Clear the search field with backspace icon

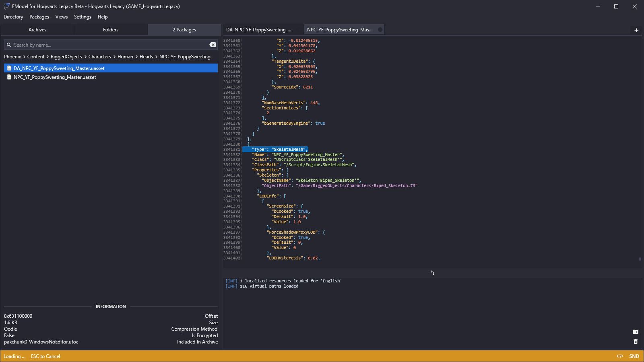pos(213,45)
